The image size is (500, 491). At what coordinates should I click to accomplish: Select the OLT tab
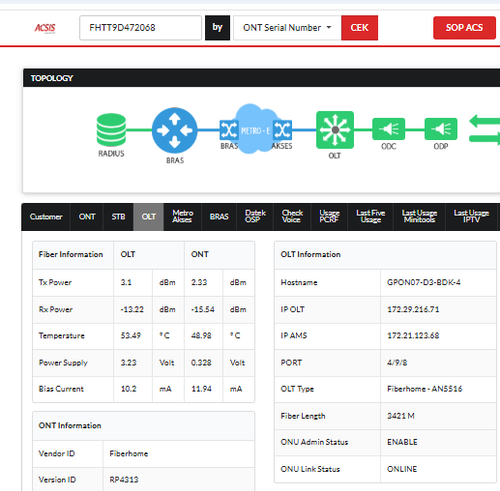point(149,217)
